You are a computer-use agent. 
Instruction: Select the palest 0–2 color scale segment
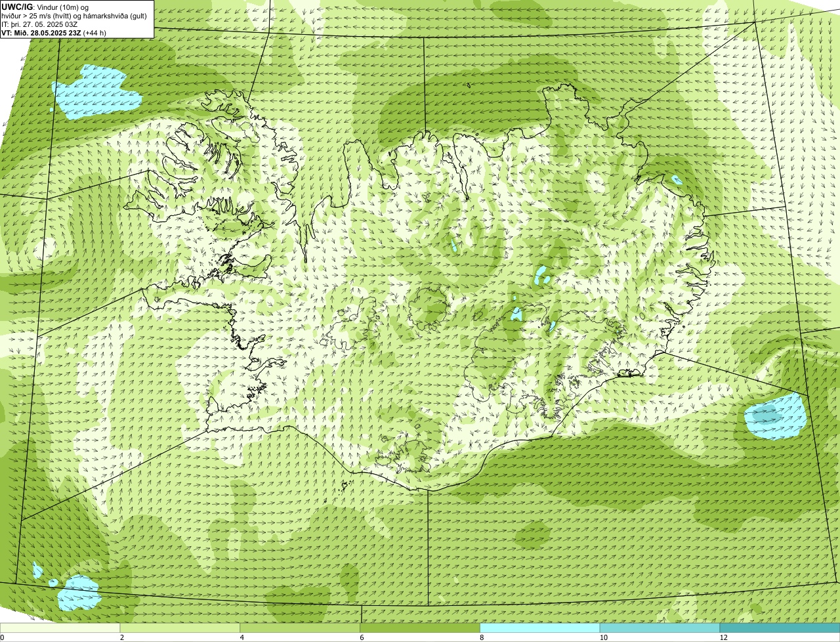pyautogui.click(x=60, y=628)
